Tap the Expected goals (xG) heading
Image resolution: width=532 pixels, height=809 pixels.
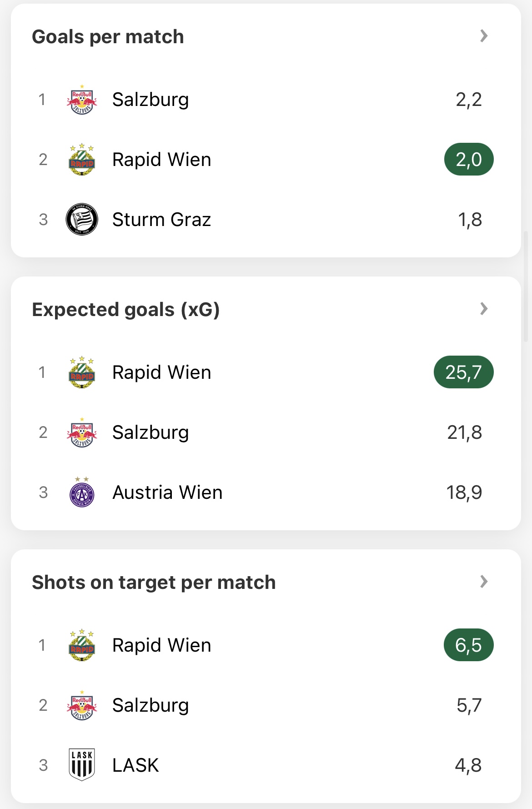(x=125, y=310)
